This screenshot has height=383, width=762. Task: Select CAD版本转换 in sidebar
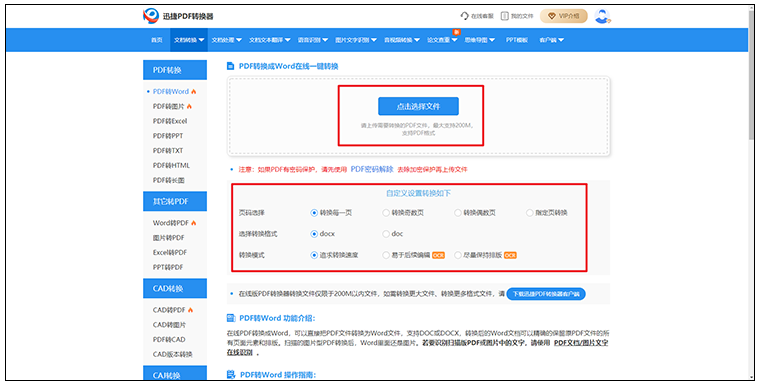point(173,354)
